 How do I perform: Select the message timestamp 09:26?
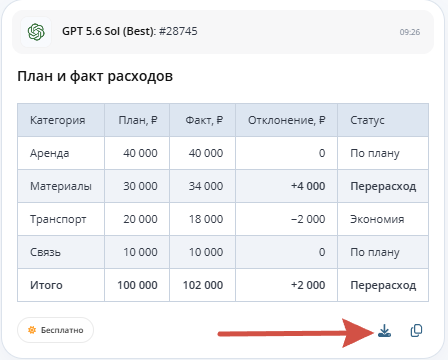410,32
